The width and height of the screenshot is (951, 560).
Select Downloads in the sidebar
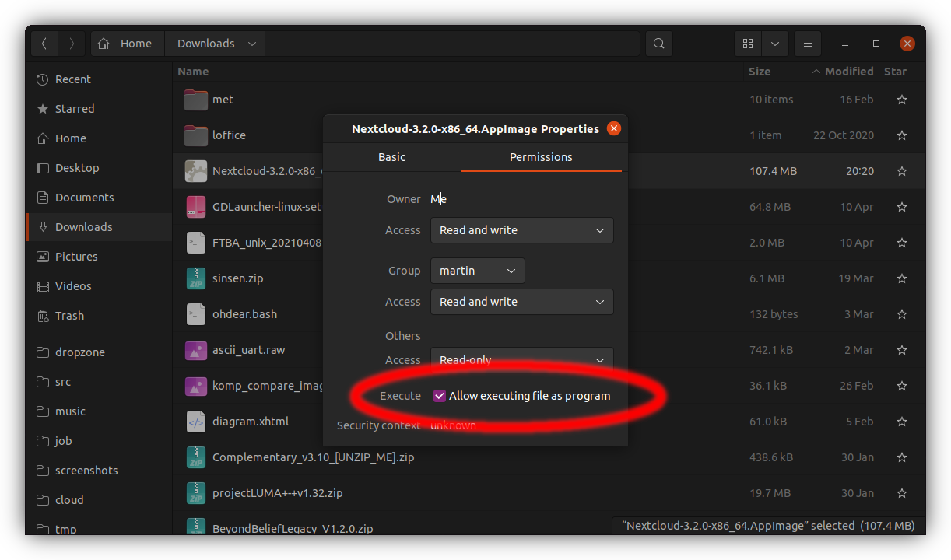(99, 227)
